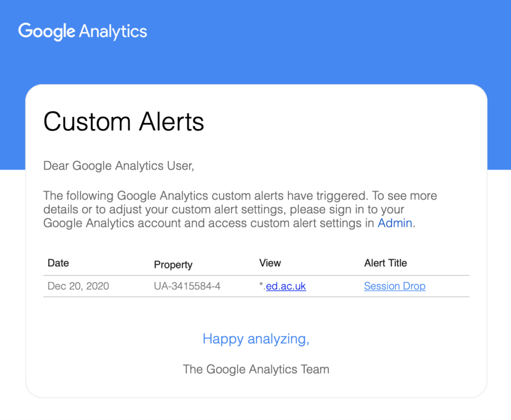This screenshot has width=511, height=420.
Task: Select the Alert Title column header
Action: coord(386,263)
